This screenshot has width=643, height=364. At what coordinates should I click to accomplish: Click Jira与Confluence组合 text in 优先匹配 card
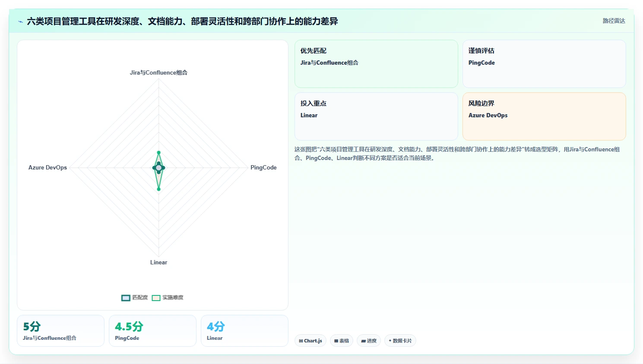tap(329, 63)
